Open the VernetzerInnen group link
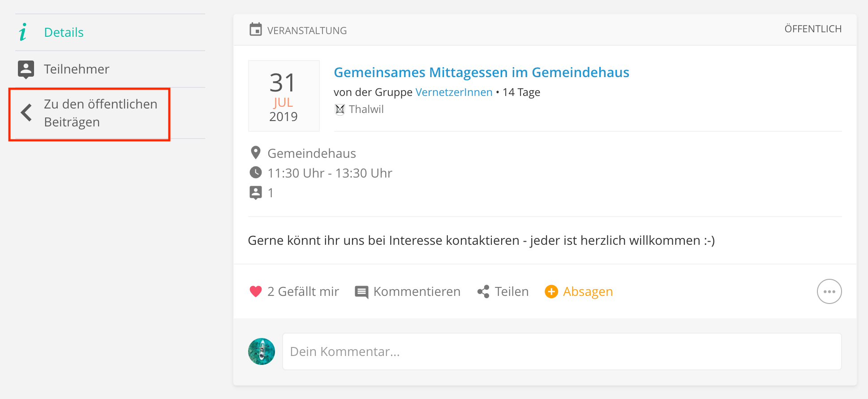 (x=454, y=92)
